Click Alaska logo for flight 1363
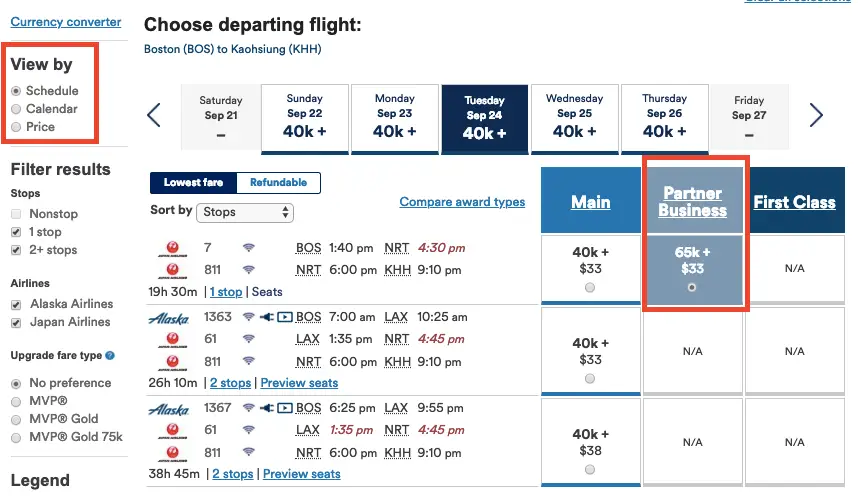Image resolution: width=858 pixels, height=500 pixels. pyautogui.click(x=169, y=318)
